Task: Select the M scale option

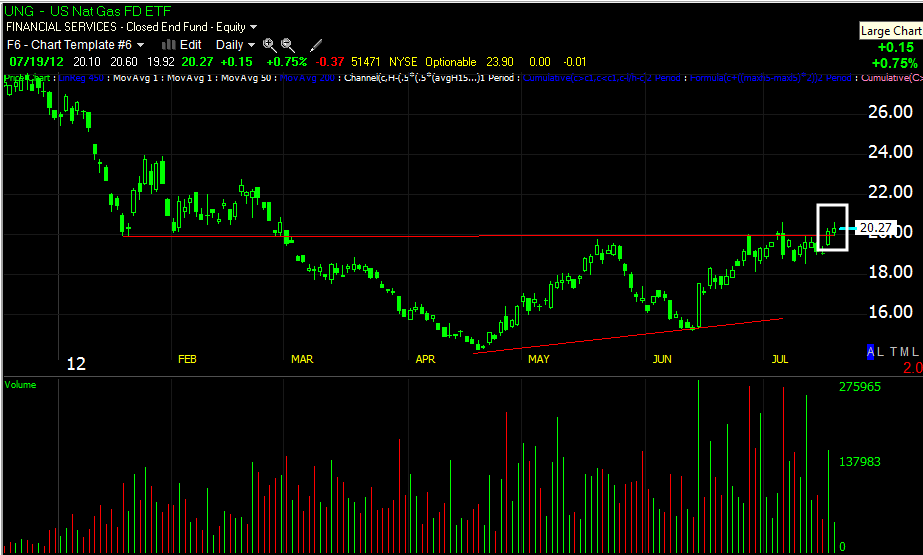Action: 904,351
